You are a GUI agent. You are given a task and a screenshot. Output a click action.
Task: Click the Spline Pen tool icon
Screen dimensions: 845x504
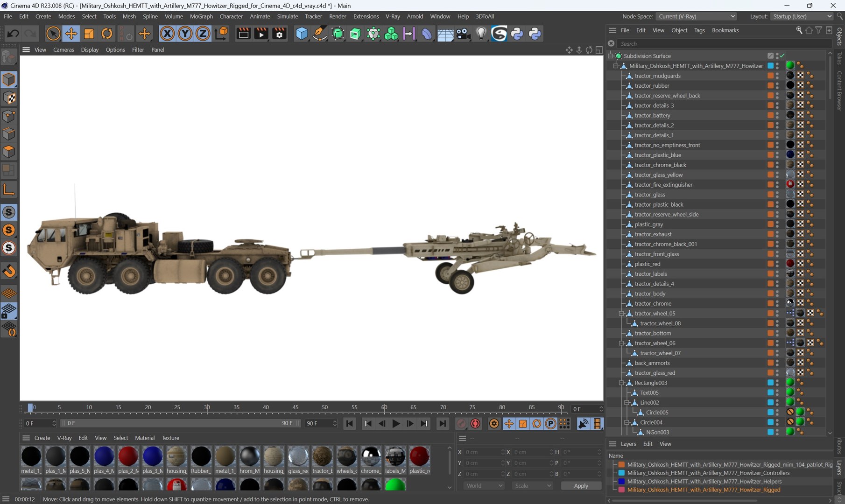coord(320,34)
